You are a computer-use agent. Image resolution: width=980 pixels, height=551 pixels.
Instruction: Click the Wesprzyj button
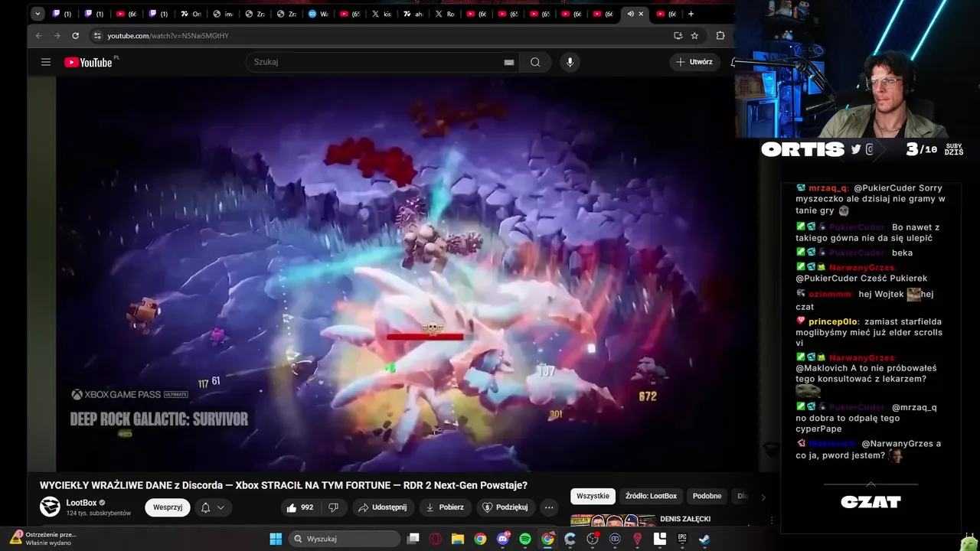(168, 507)
